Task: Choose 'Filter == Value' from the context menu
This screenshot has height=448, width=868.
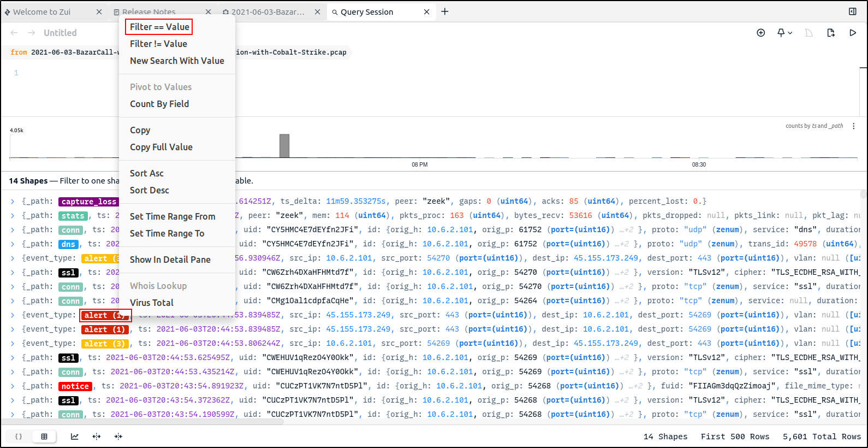Action: point(159,27)
